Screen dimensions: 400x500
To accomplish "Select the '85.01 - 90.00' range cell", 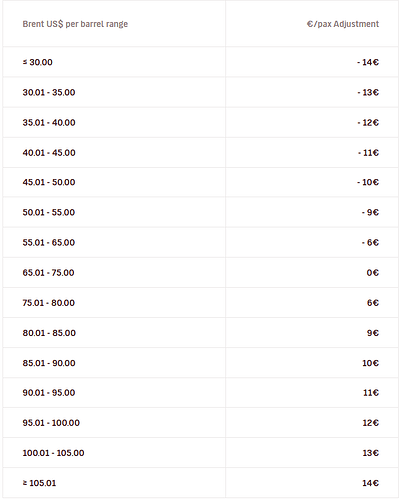I will [x=49, y=363].
